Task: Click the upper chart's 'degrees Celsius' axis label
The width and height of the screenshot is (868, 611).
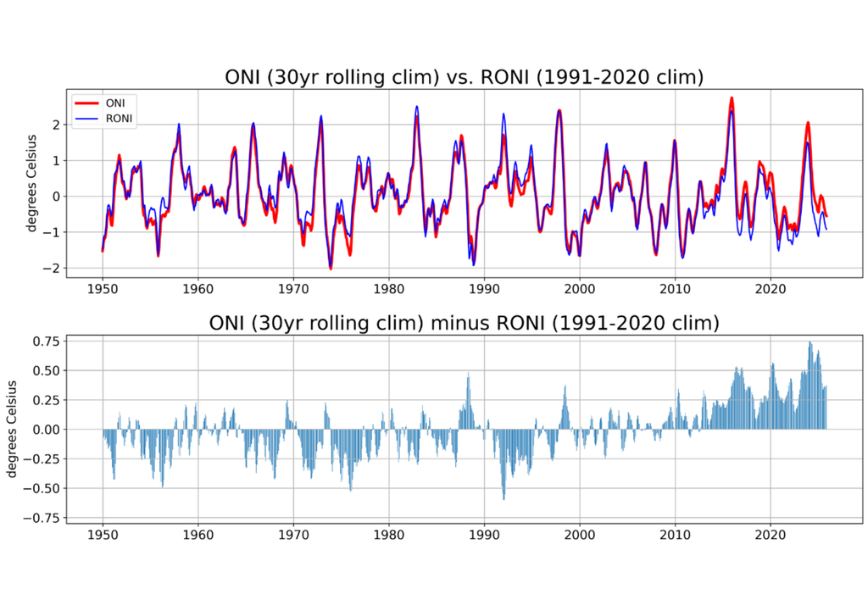Action: [32, 182]
